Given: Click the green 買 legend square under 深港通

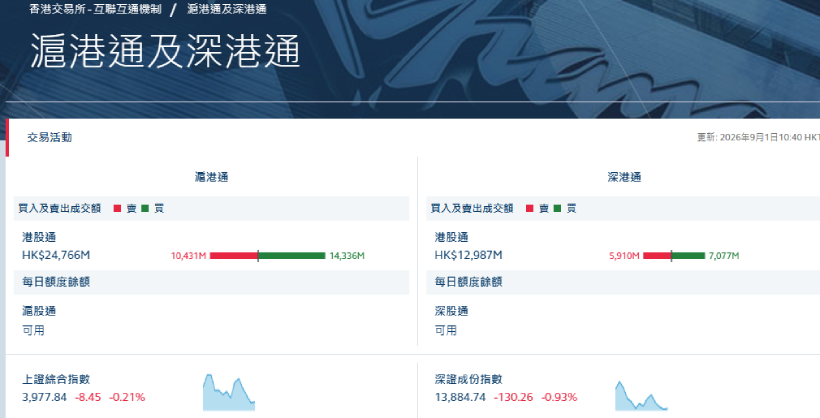Looking at the screenshot, I should pyautogui.click(x=557, y=208).
